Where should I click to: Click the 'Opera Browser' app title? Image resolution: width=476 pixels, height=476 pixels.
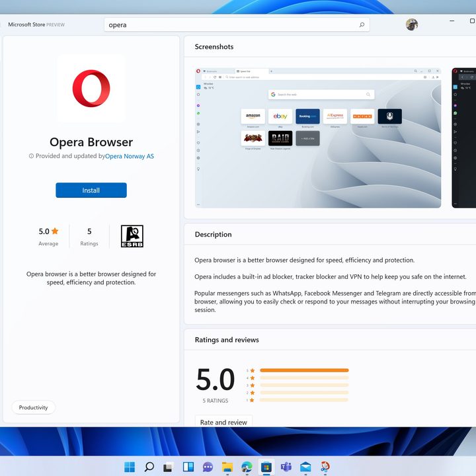point(91,142)
